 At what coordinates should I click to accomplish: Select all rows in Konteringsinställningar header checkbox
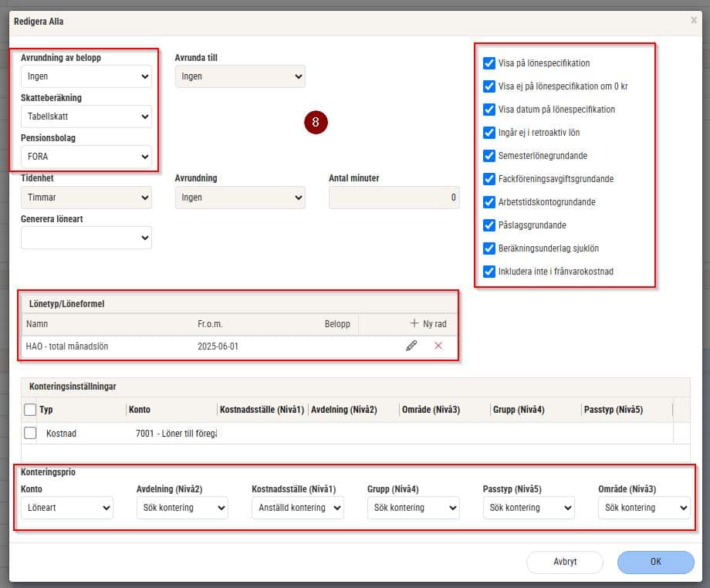click(30, 410)
